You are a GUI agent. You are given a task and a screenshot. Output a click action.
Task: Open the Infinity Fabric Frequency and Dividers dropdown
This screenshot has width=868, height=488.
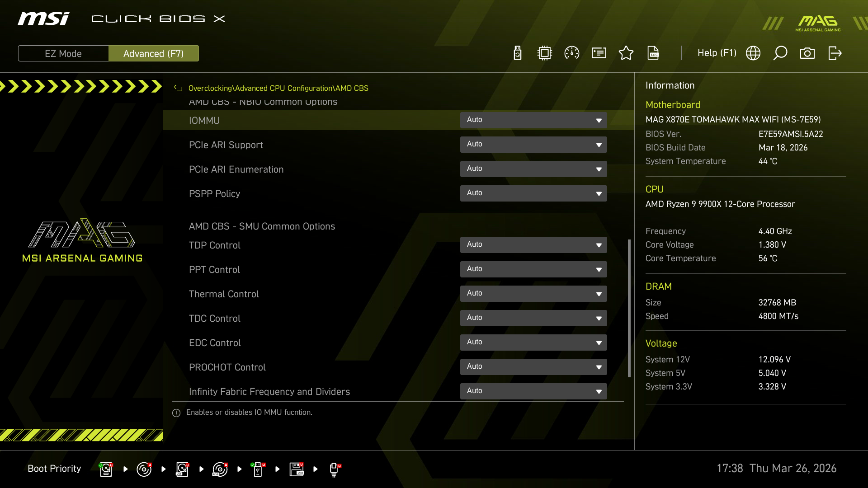(533, 391)
